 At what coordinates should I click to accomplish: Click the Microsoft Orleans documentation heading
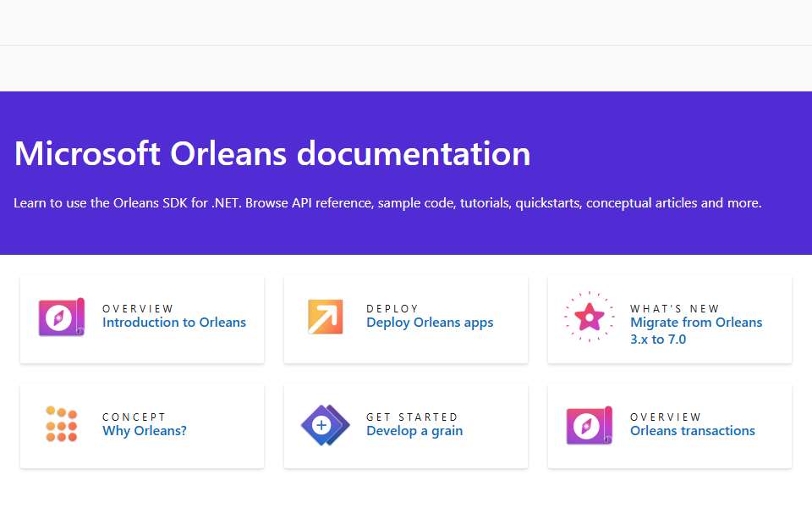[272, 153]
